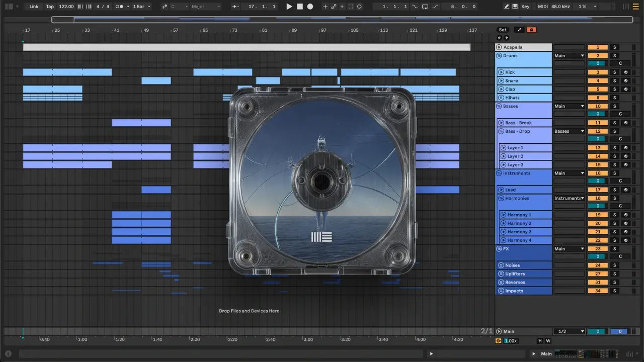Toggle computer MIDI keyboard icon
644x362 pixels.
click(515, 7)
